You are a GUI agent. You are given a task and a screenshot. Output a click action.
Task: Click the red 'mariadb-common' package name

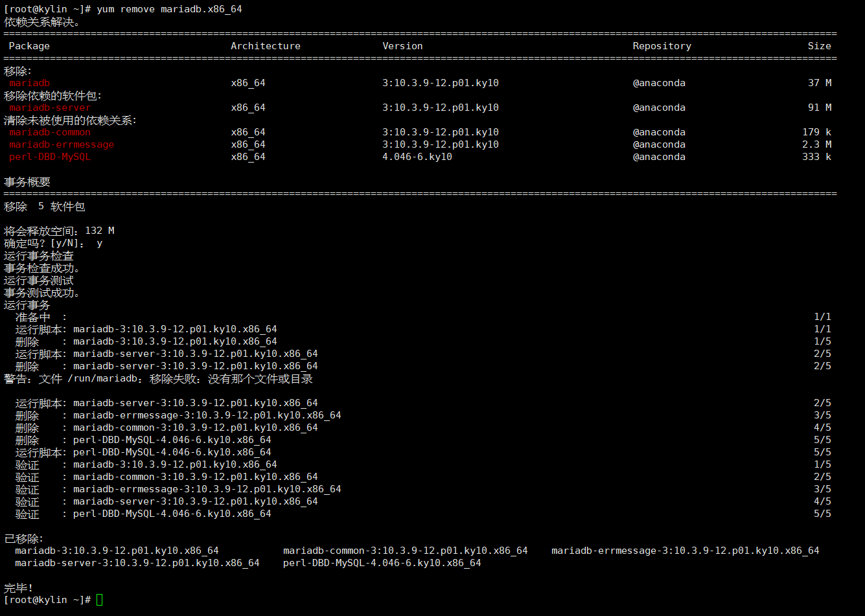(x=50, y=132)
